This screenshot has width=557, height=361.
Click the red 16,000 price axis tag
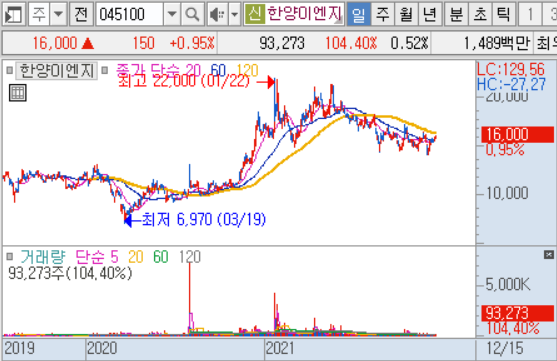click(x=518, y=134)
